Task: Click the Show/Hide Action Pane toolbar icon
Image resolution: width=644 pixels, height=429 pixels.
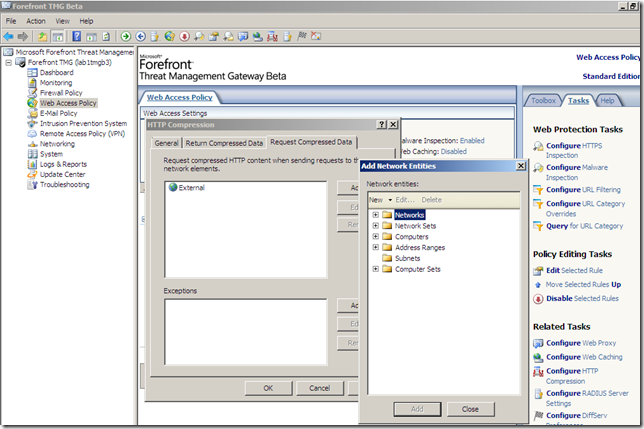Action: (91, 37)
